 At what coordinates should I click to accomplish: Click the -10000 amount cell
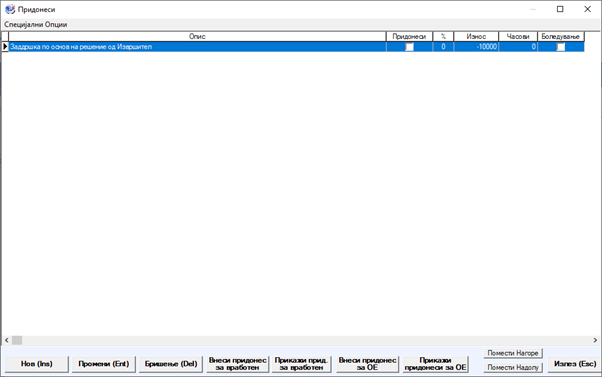[x=476, y=47]
